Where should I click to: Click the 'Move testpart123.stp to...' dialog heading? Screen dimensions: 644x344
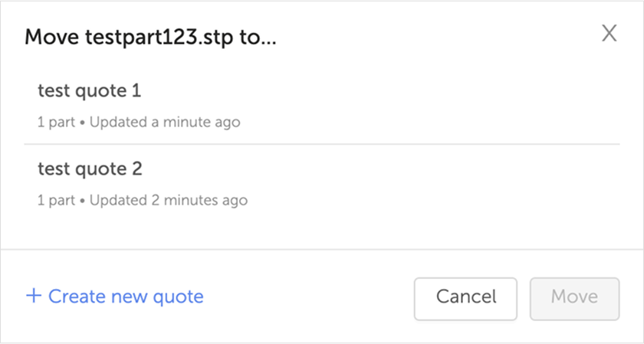pyautogui.click(x=151, y=38)
